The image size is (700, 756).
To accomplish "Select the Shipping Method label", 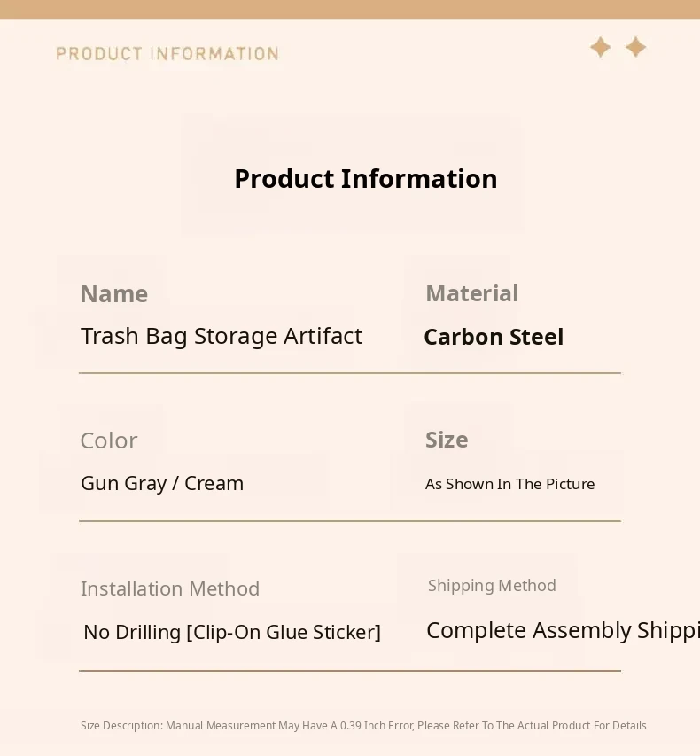I will [x=492, y=586].
